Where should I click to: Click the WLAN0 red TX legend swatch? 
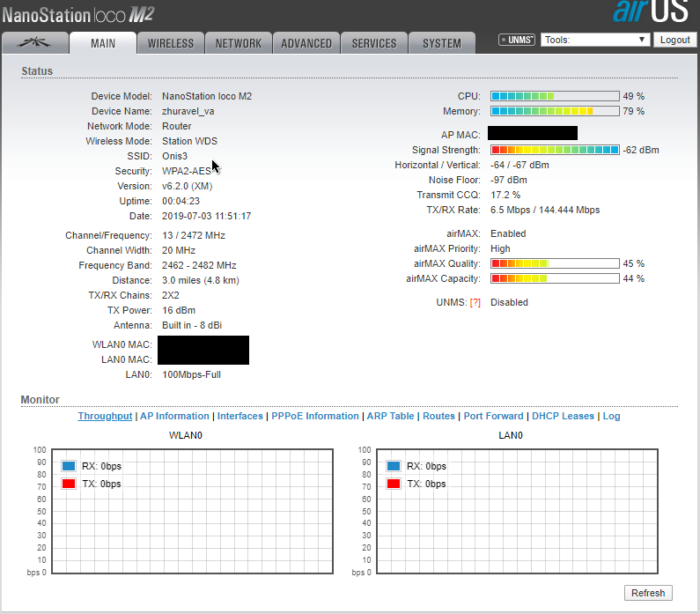(x=69, y=484)
